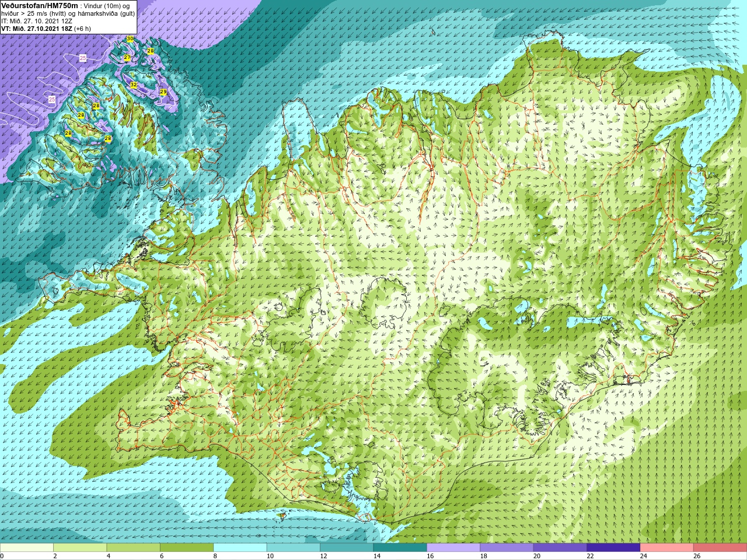Click the legend scale value 2
Screen dimensions: 747x560
(55, 556)
